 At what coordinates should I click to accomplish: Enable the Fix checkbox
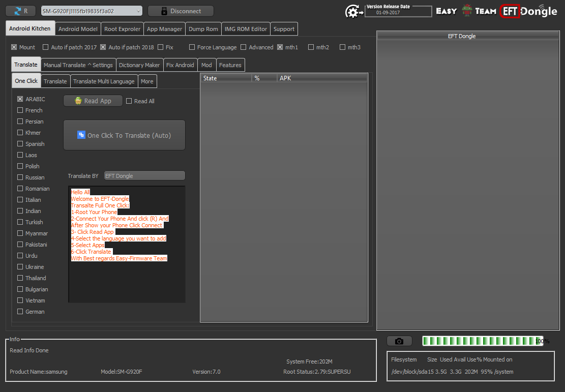(x=160, y=47)
